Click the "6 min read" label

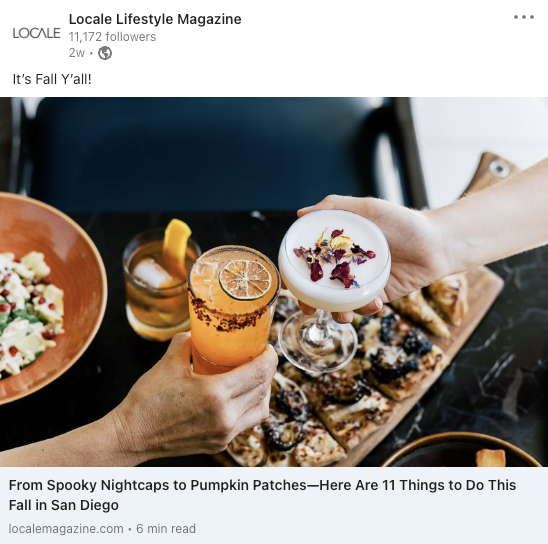166,529
